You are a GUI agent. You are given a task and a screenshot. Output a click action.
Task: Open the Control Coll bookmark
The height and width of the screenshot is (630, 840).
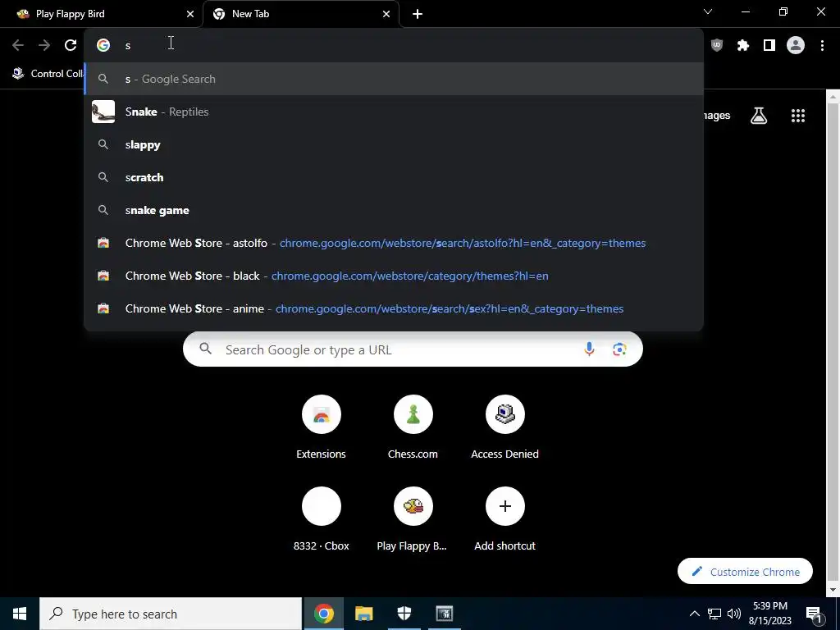click(47, 73)
